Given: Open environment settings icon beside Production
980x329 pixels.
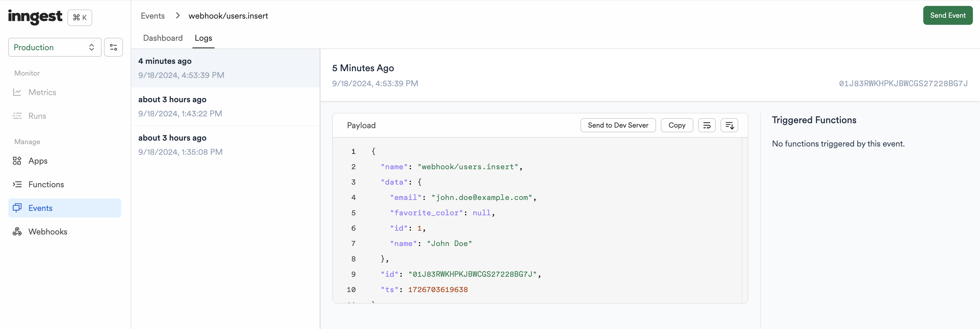Looking at the screenshot, I should (x=113, y=47).
